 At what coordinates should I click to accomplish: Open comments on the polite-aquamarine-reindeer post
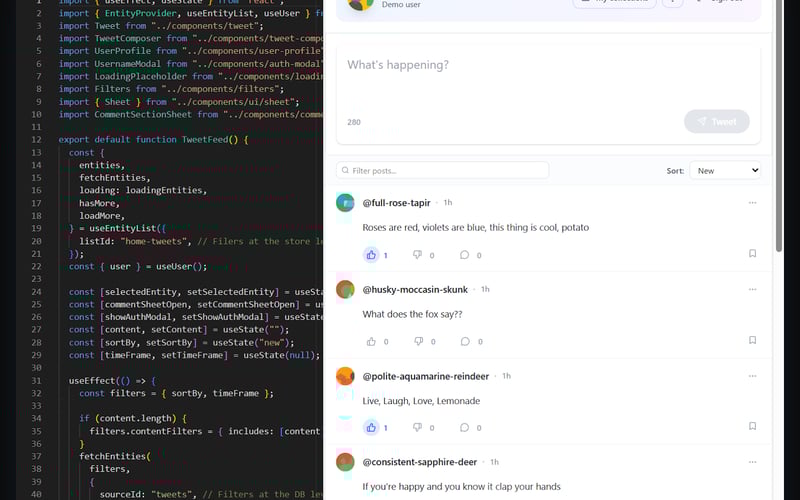tap(464, 428)
